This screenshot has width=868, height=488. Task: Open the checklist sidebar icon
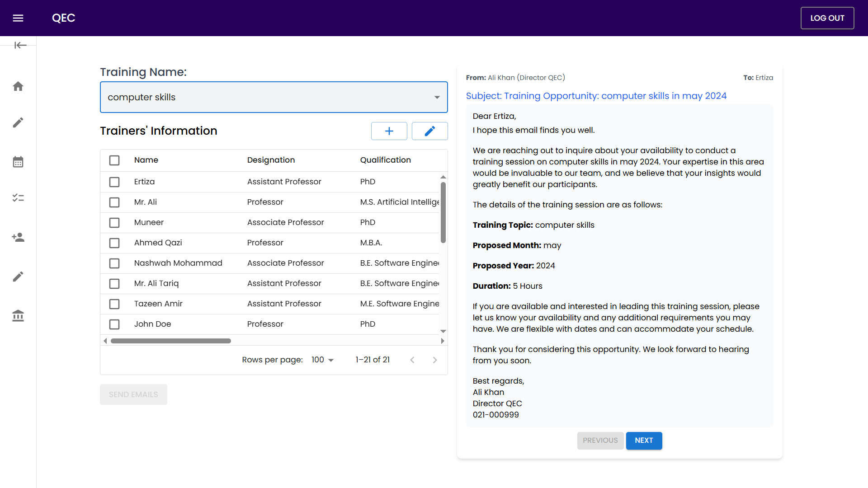pos(18,198)
